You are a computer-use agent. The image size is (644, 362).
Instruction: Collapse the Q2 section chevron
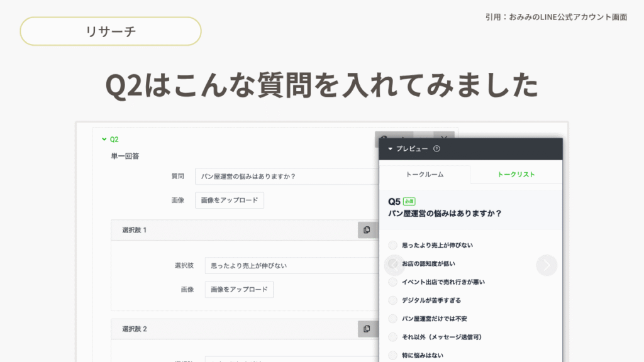[104, 140]
